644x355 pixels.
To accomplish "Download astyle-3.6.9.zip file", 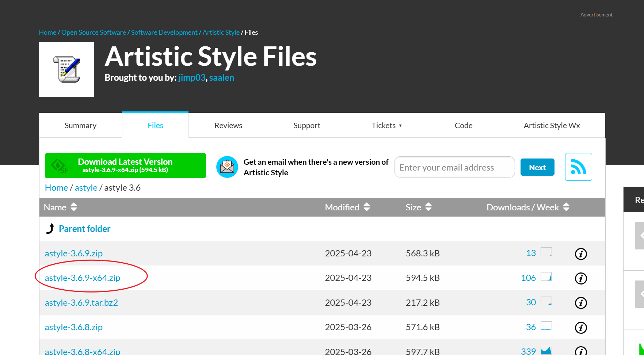I will click(74, 253).
